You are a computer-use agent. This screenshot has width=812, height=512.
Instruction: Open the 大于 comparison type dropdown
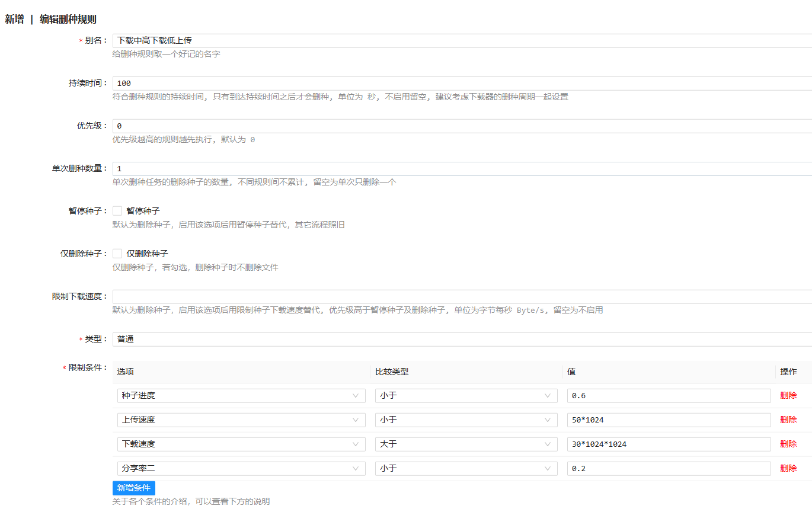click(x=466, y=444)
